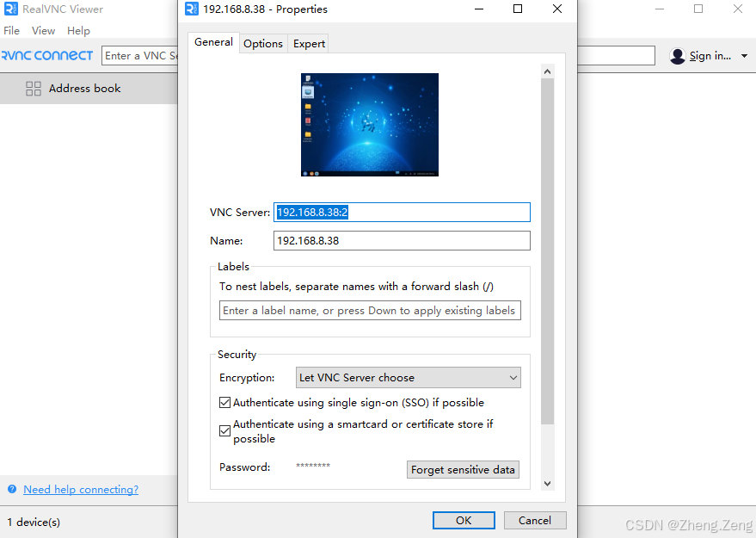Switch to the Options tab
Viewport: 756px width, 538px height.
click(x=263, y=43)
